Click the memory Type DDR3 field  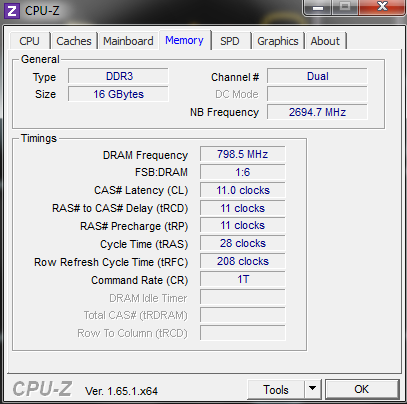118,76
